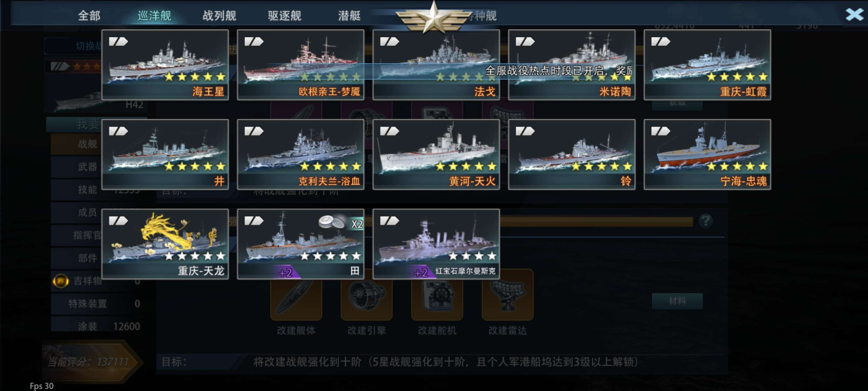Click the 吉祥物 mascot coin icon

tap(61, 281)
